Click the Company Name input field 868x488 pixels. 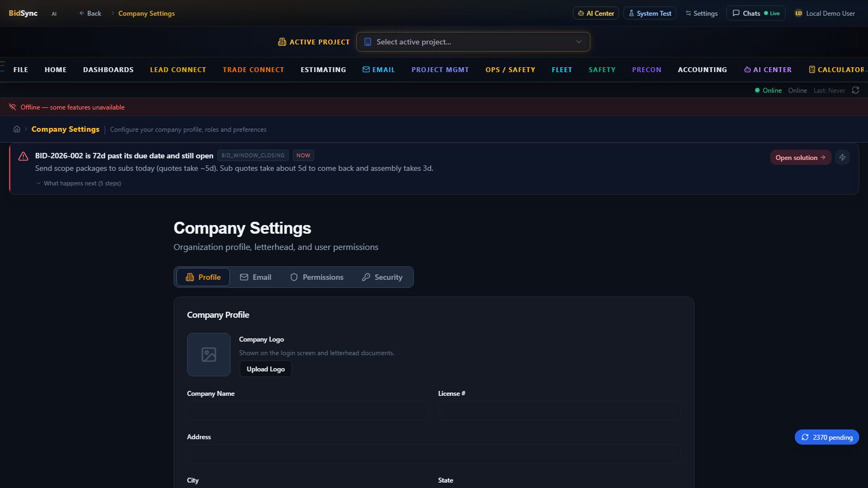pos(308,411)
